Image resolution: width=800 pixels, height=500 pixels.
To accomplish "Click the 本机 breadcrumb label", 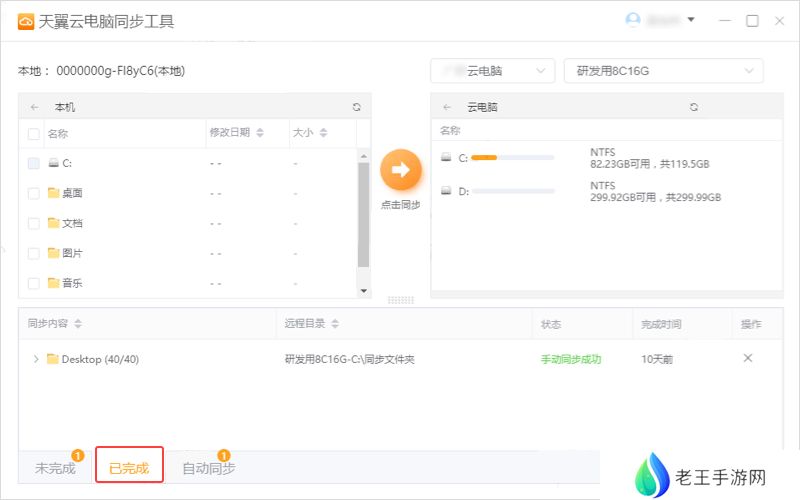I will (65, 107).
